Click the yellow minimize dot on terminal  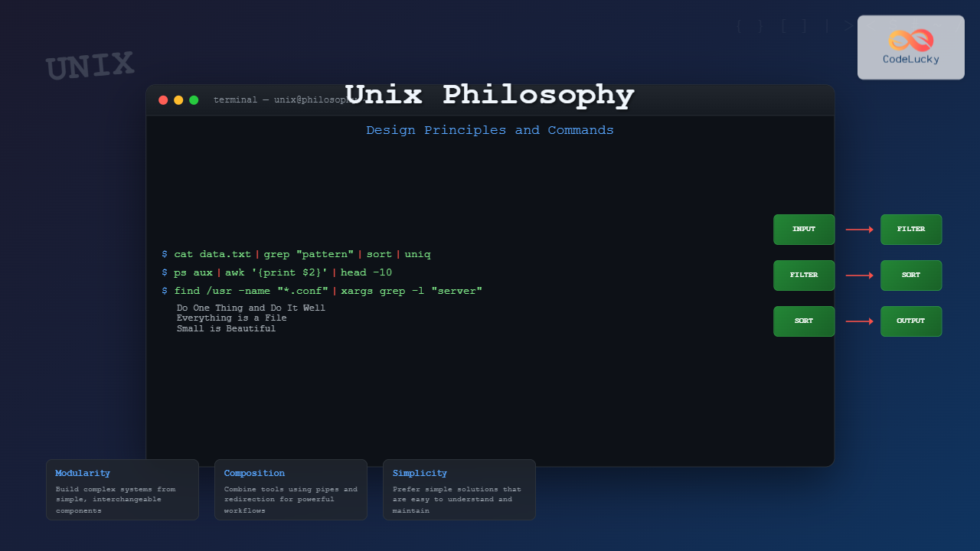coord(178,100)
